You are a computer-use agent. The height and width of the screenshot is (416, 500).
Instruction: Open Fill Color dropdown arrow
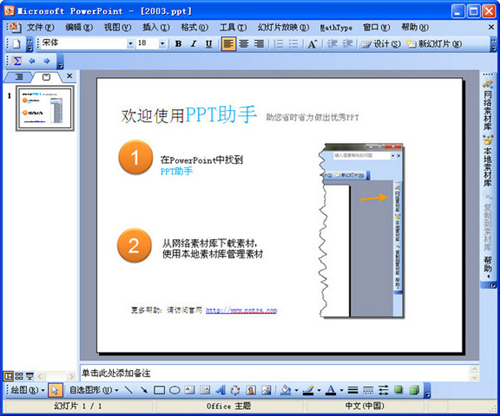pyautogui.click(x=296, y=390)
